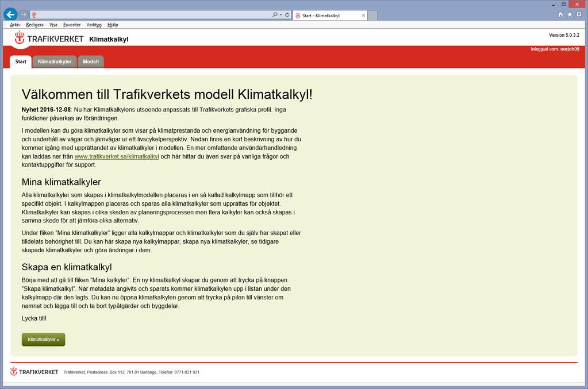
Task: Click the Mina klimatkalkyler heading
Action: tap(61, 182)
